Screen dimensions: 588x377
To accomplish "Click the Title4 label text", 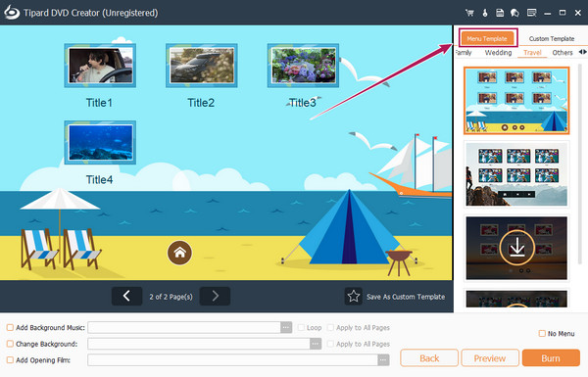I will coord(99,180).
